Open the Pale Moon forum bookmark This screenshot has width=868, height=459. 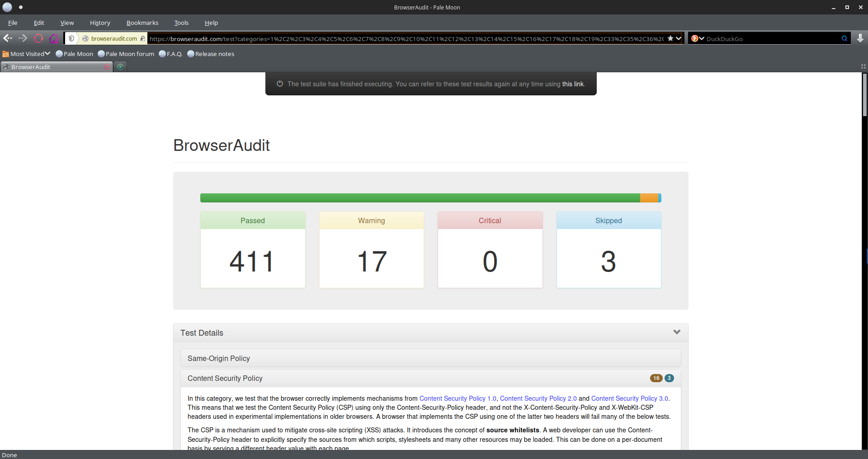click(126, 54)
